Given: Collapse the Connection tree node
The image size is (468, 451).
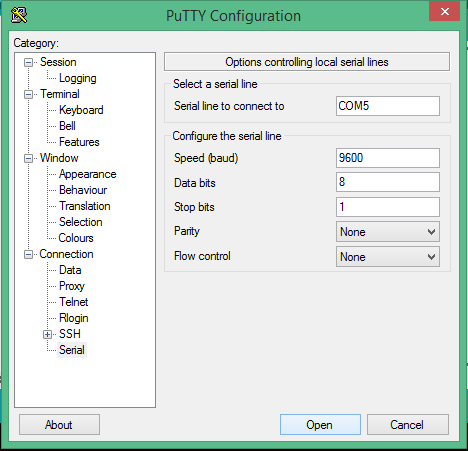Looking at the screenshot, I should coord(29,254).
